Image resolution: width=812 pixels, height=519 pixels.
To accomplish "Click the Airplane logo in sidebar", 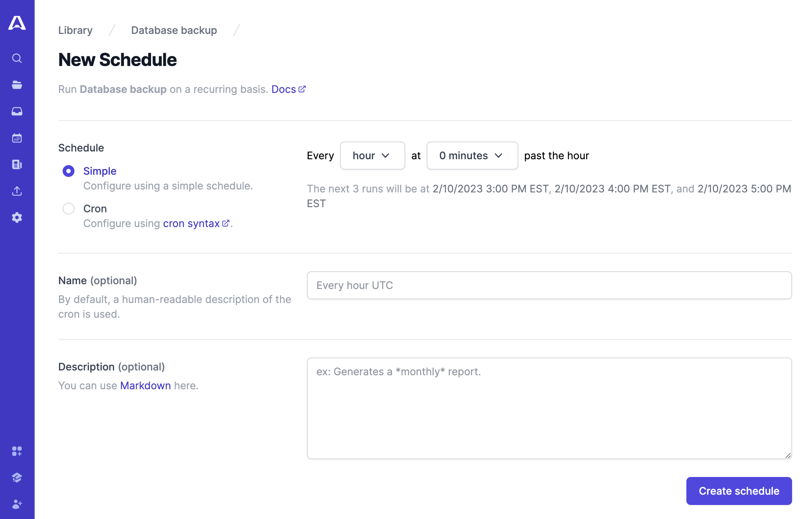I will pyautogui.click(x=17, y=23).
